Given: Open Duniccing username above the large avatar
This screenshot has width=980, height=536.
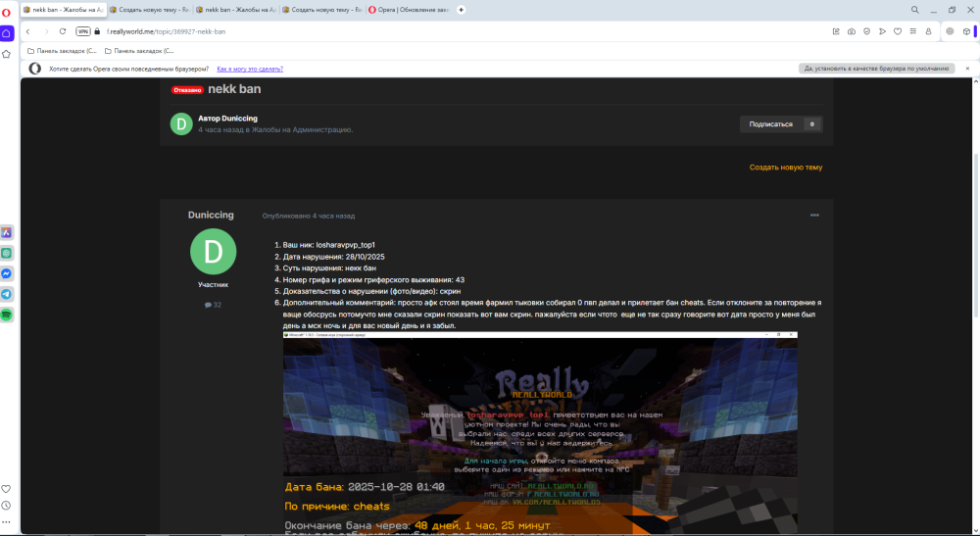Looking at the screenshot, I should pyautogui.click(x=211, y=215).
